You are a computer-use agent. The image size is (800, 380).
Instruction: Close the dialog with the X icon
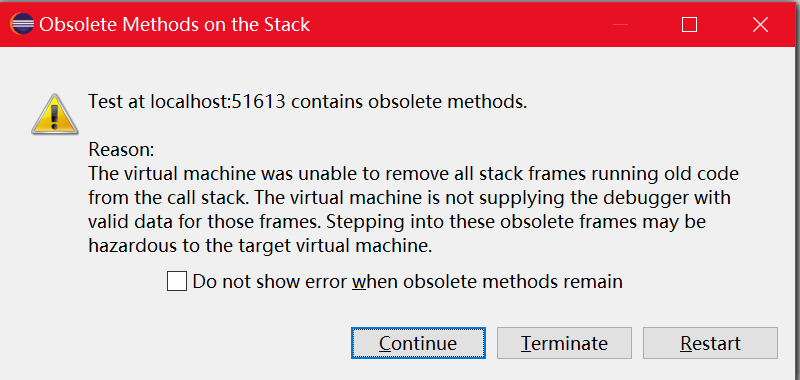coord(760,24)
